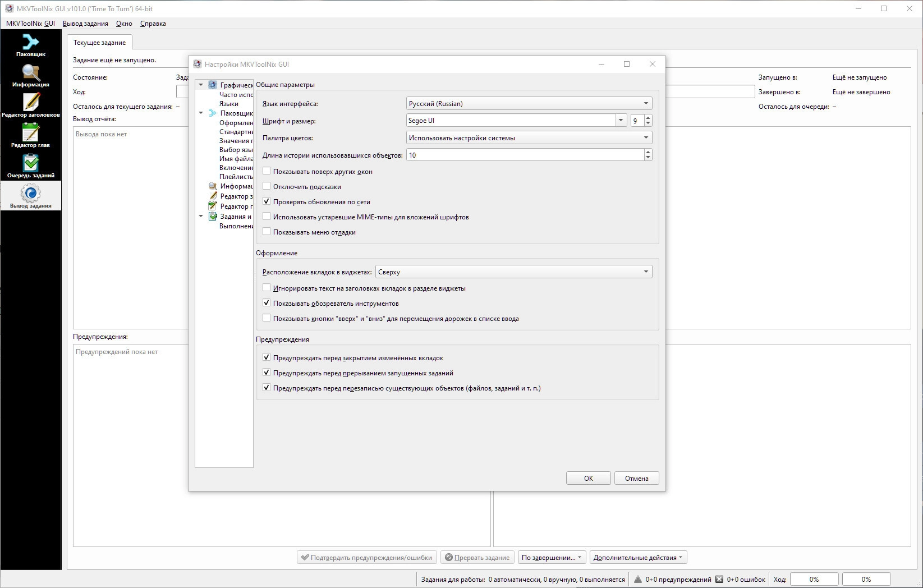The image size is (923, 588).
Task: Click Подтвердить предупреждения/ошибки button
Action: 367,557
